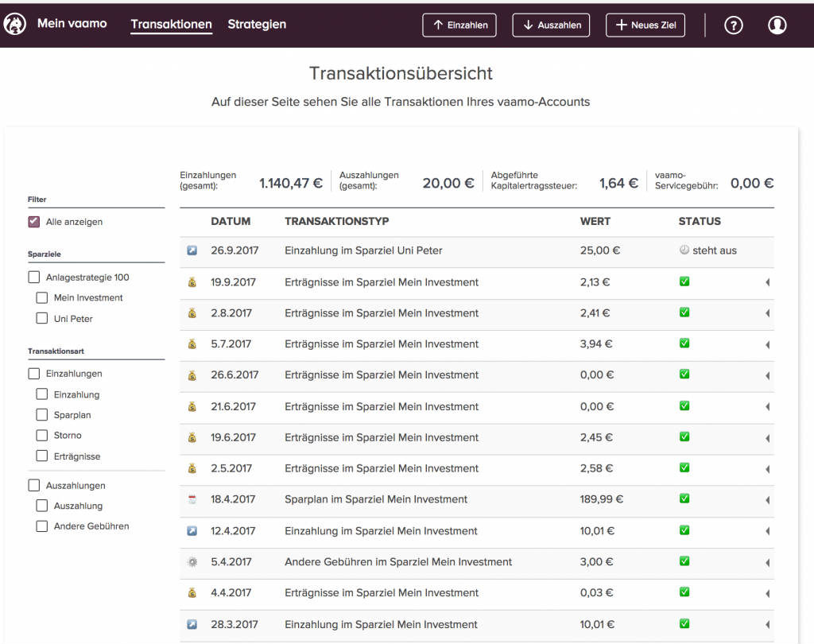
Task: Expand details arrow on the 5.4.2017 fee row
Action: tap(767, 562)
